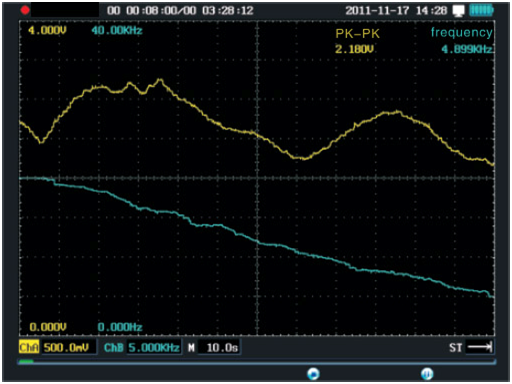Click the 4.000V upper scale label
Viewport: 512px width, 384px height.
pos(47,31)
